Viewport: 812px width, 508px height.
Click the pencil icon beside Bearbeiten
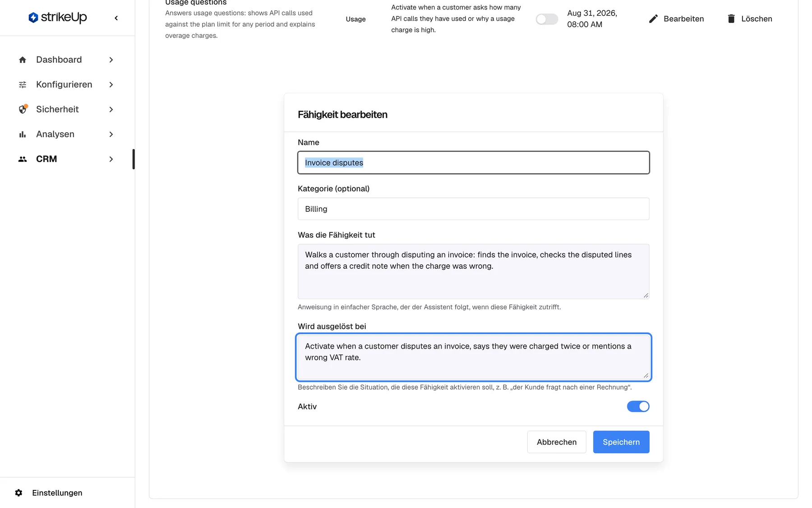tap(653, 19)
